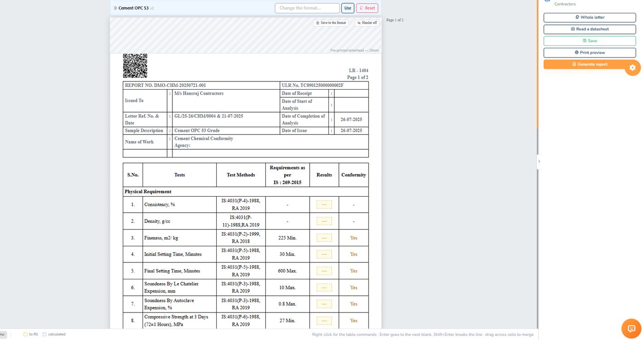Click the ULR No. cell
This screenshot has width=644, height=340.
pos(324,85)
